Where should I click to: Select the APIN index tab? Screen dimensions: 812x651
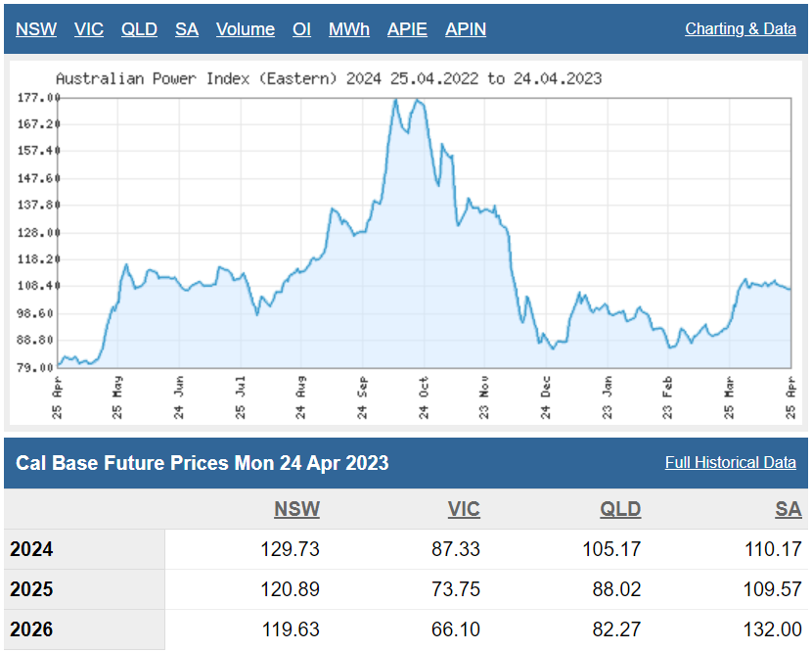click(466, 29)
